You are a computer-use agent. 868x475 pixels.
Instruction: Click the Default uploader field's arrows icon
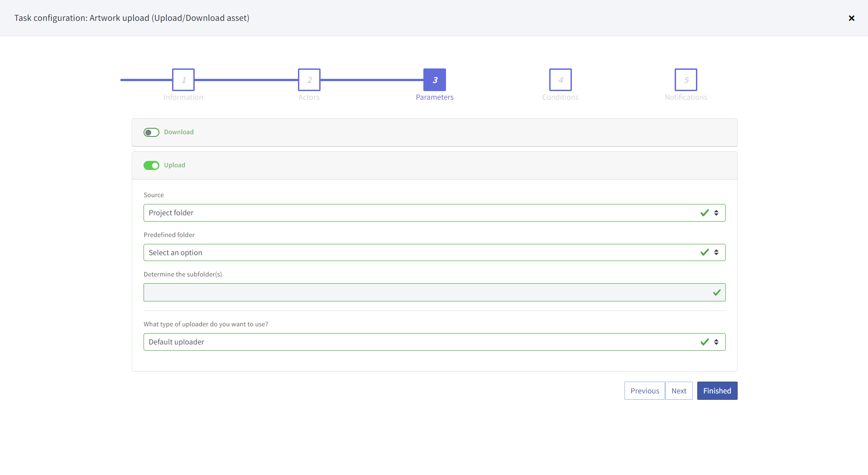(x=716, y=342)
